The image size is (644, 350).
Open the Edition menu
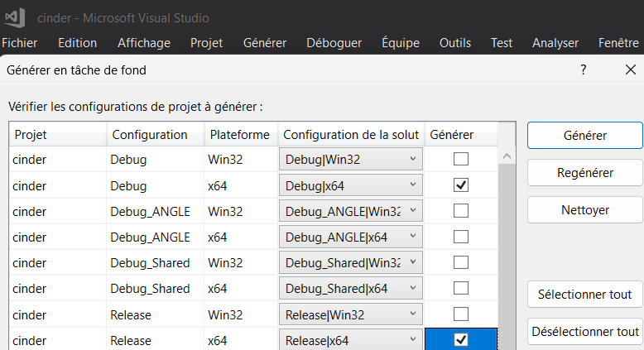77,43
